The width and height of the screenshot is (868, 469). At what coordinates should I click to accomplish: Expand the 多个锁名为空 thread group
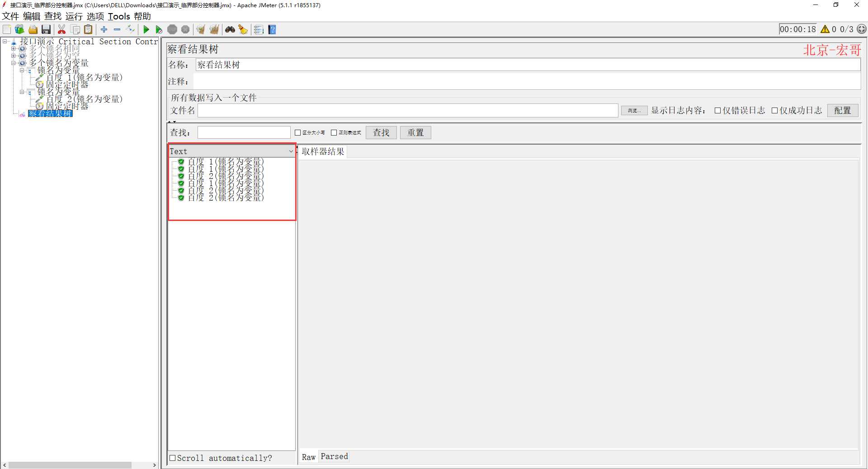pyautogui.click(x=14, y=56)
